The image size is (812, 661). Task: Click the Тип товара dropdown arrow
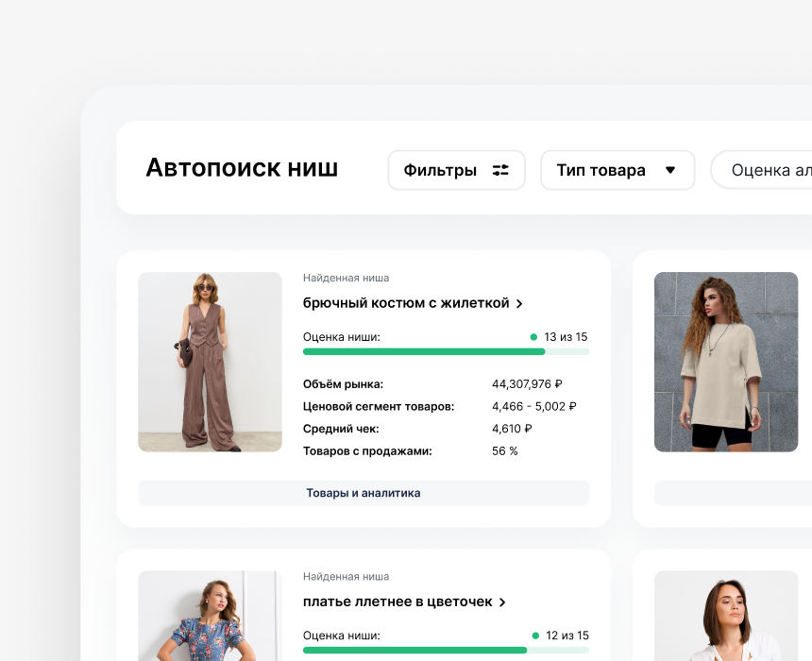[670, 170]
